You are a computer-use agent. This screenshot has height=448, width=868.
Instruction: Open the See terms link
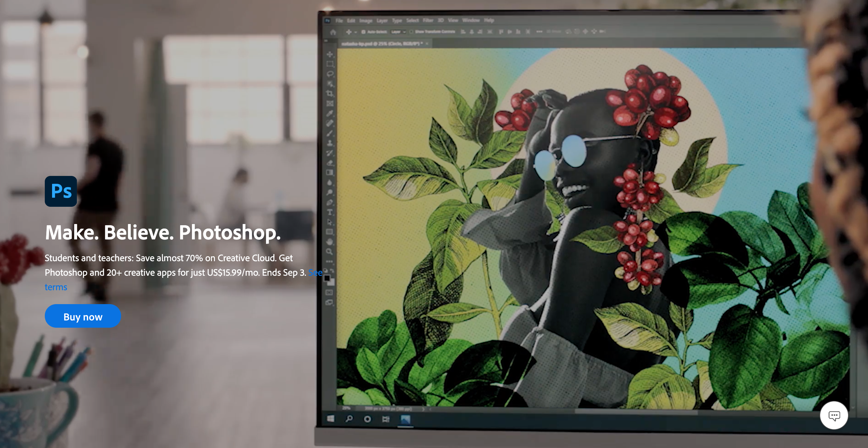[x=56, y=287]
